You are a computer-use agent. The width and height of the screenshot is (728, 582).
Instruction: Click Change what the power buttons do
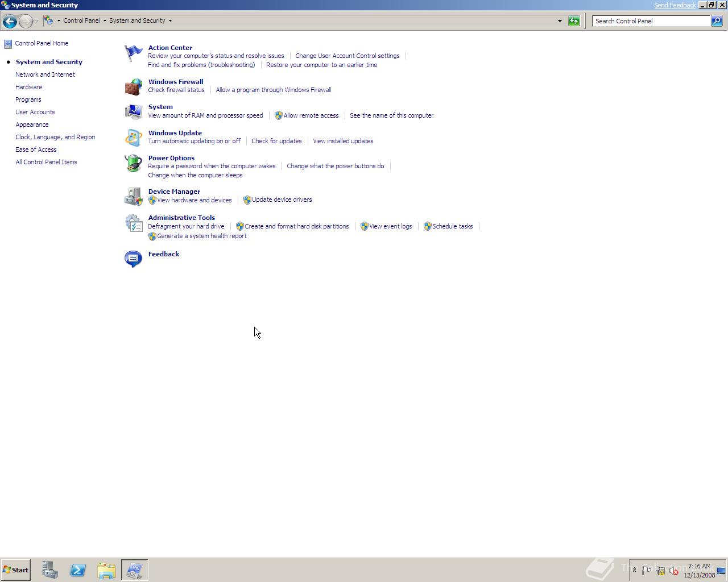[x=336, y=166]
